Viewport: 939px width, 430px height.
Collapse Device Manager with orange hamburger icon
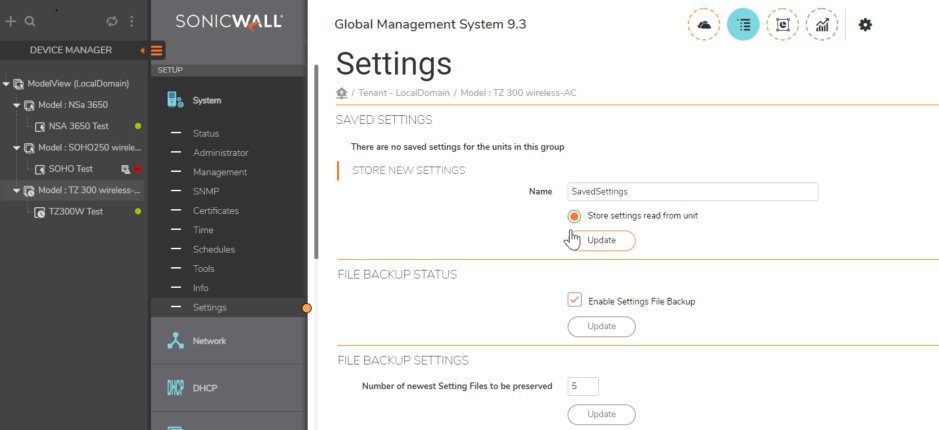click(x=157, y=50)
